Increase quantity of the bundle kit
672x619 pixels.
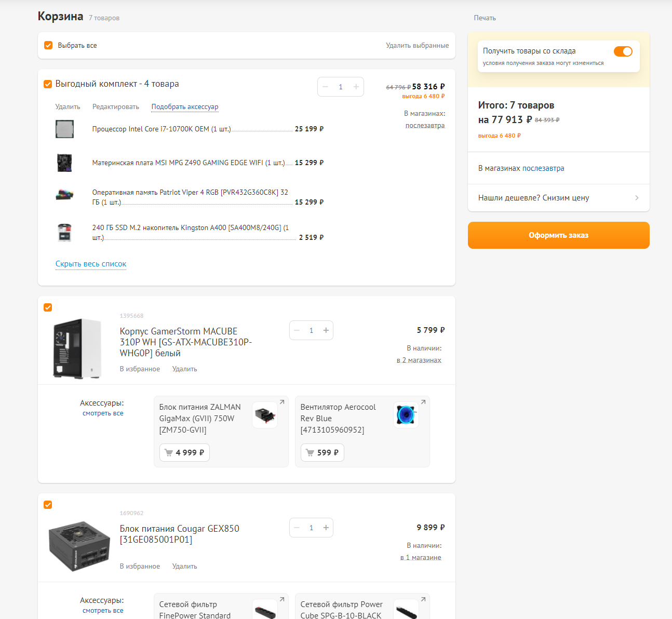point(356,87)
